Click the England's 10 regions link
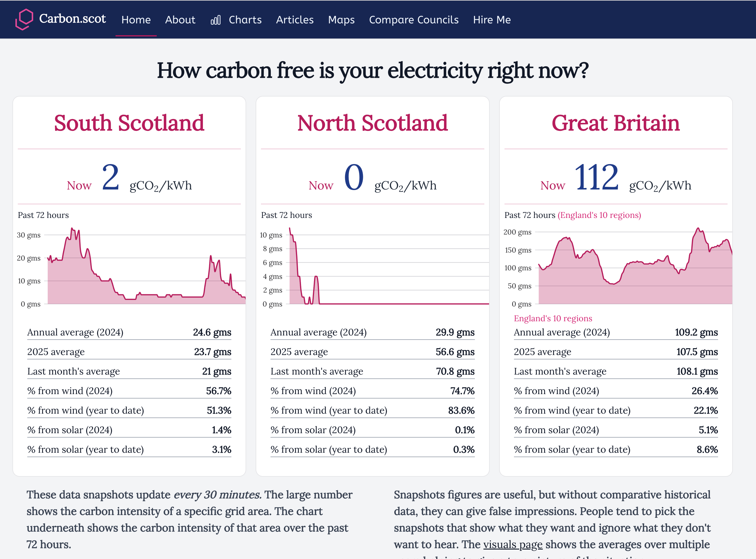The height and width of the screenshot is (559, 756). click(x=553, y=318)
